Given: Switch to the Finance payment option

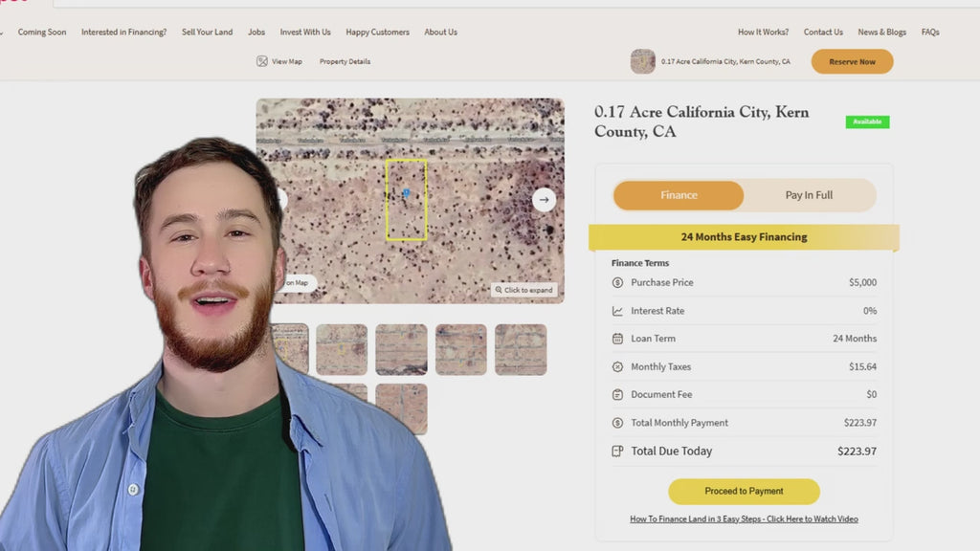Looking at the screenshot, I should 679,195.
